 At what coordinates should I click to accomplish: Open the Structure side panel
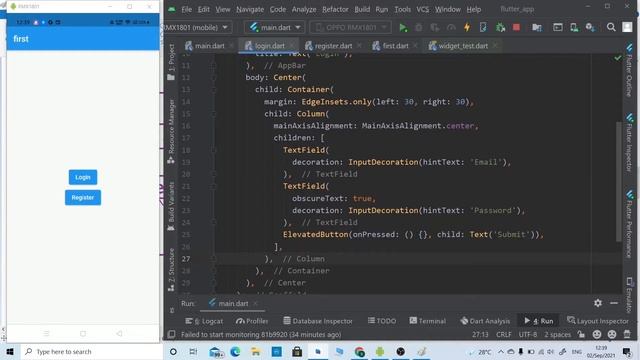tap(171, 269)
